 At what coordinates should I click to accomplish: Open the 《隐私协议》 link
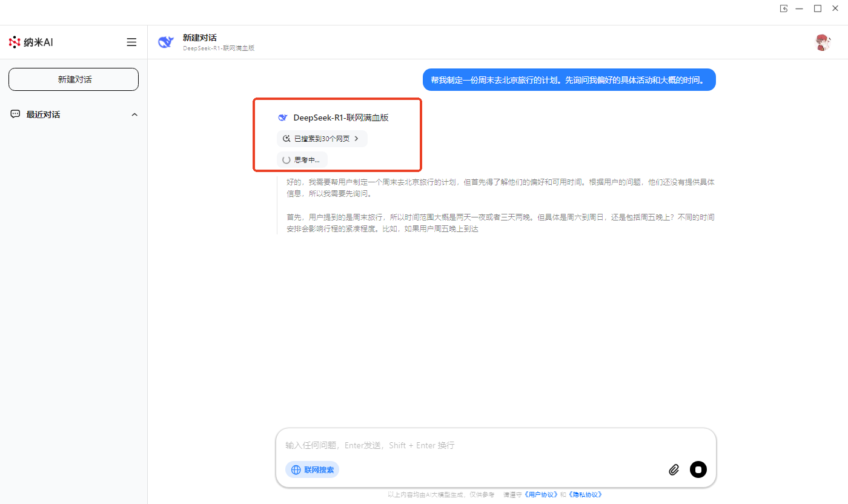pos(585,495)
